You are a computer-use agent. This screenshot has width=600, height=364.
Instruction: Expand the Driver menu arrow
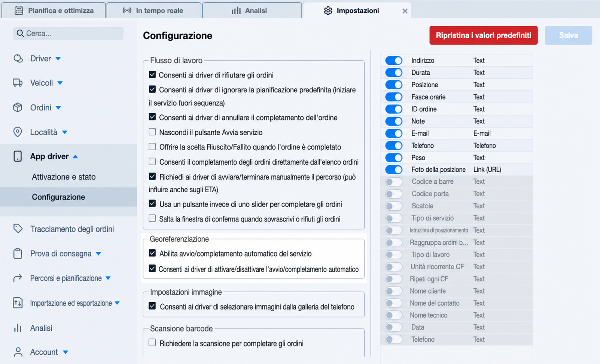[x=58, y=59]
